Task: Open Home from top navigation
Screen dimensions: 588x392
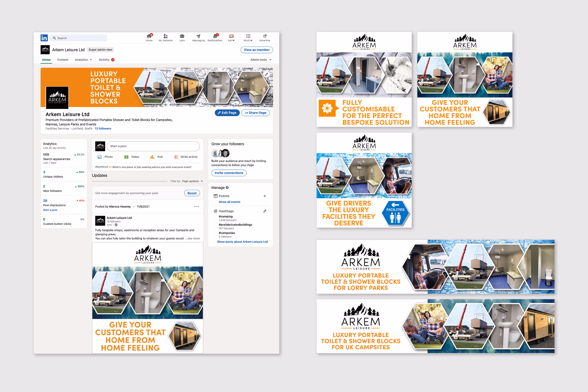Action: [x=149, y=38]
